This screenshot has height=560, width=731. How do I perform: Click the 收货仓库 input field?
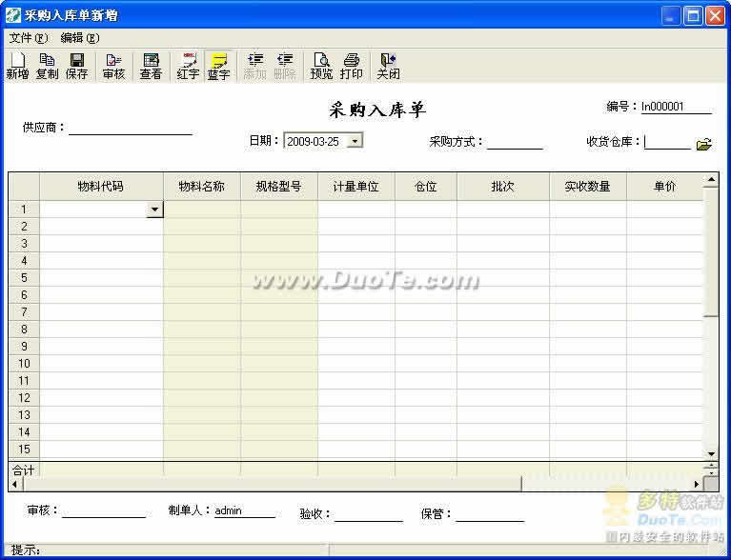[667, 142]
